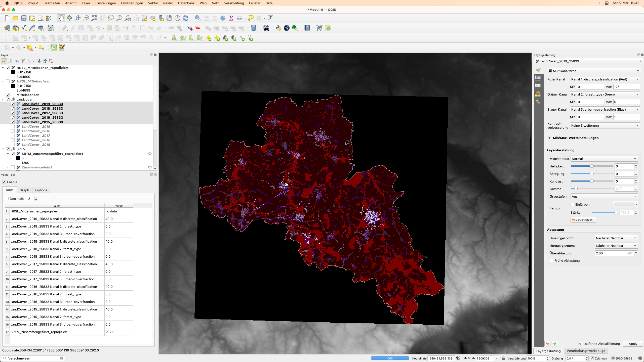Screen dimensions: 644x362
Task: Create a new project via toolbar icon
Action: [x=7, y=18]
